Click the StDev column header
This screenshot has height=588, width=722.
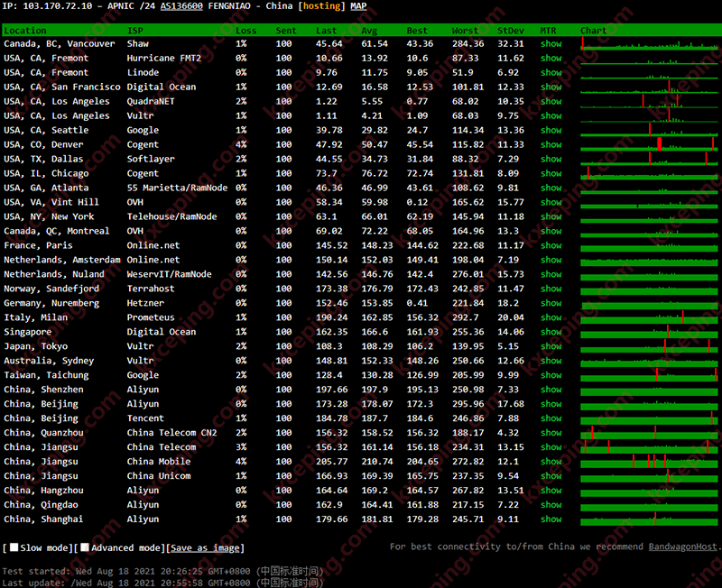click(511, 31)
